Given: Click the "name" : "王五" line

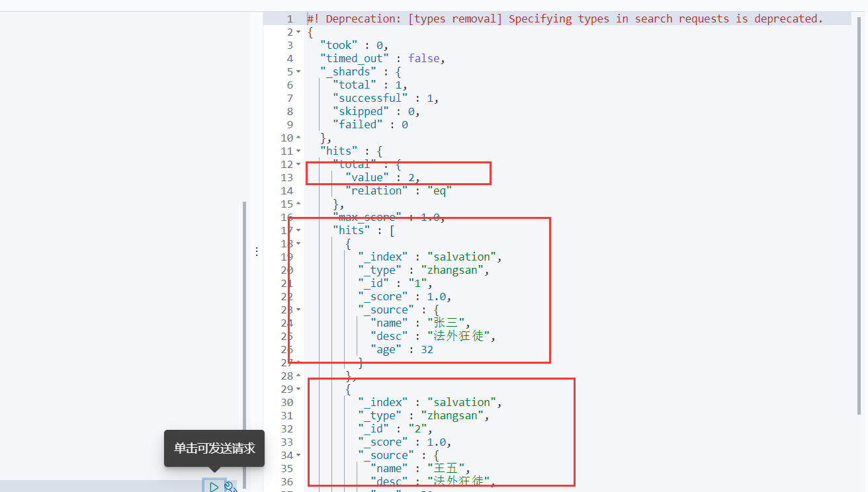Looking at the screenshot, I should tap(420, 468).
